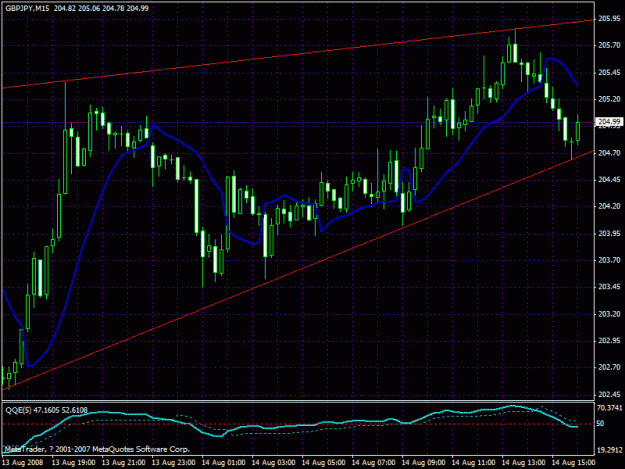Click the 204.20 price axis label
The image size is (625, 469).
coord(609,206)
